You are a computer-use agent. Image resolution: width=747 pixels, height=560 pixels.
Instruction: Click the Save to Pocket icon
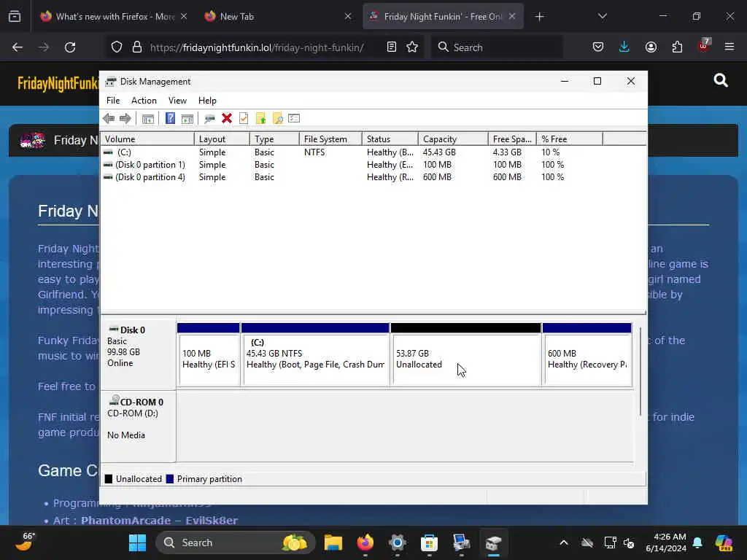[x=598, y=47]
